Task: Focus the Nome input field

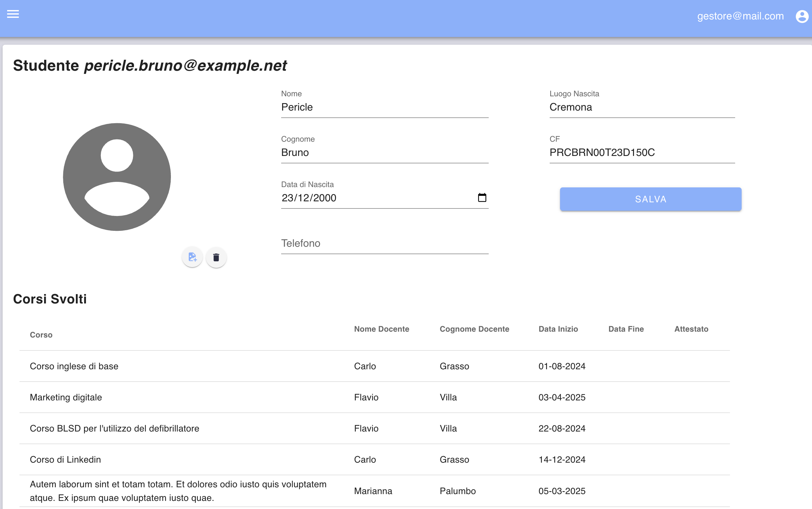Action: click(385, 107)
